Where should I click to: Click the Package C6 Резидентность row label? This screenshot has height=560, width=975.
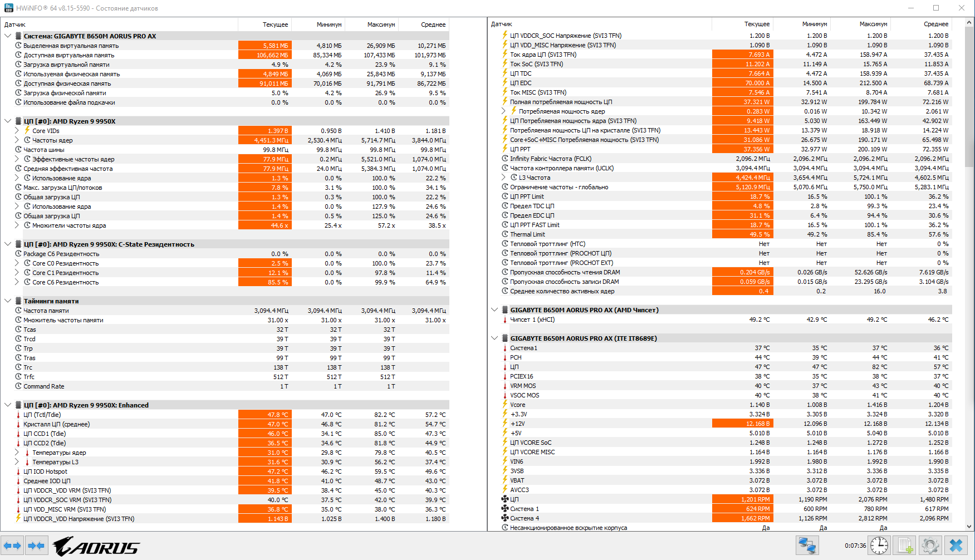coord(61,254)
